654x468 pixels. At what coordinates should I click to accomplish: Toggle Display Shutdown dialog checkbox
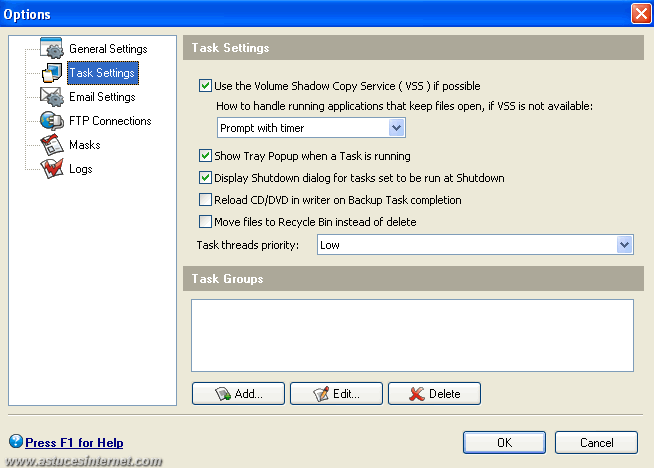pyautogui.click(x=205, y=178)
